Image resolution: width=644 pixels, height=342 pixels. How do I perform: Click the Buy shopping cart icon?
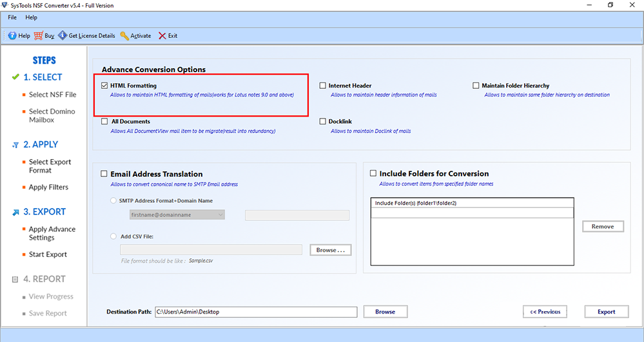39,36
